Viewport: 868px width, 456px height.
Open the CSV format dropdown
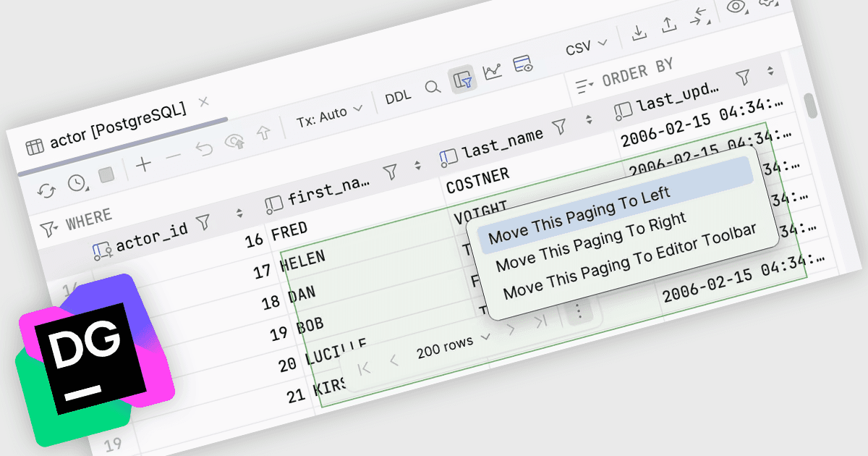(x=586, y=47)
